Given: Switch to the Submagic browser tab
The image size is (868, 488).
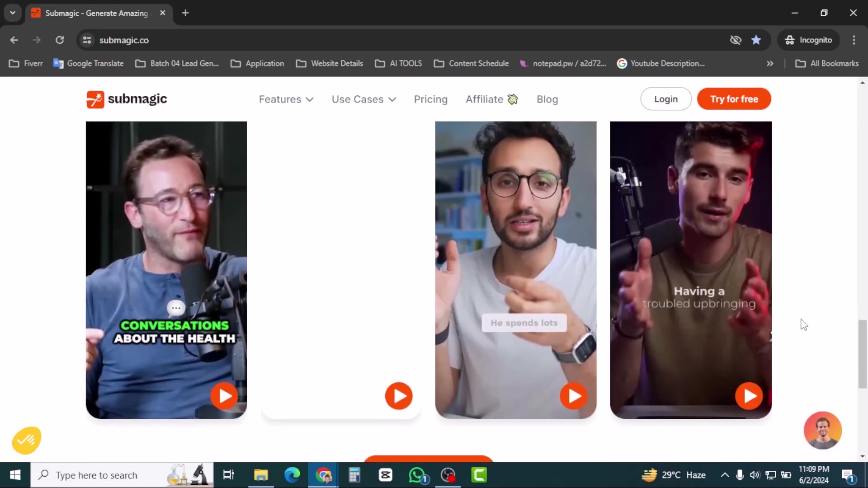Looking at the screenshot, I should [x=90, y=13].
